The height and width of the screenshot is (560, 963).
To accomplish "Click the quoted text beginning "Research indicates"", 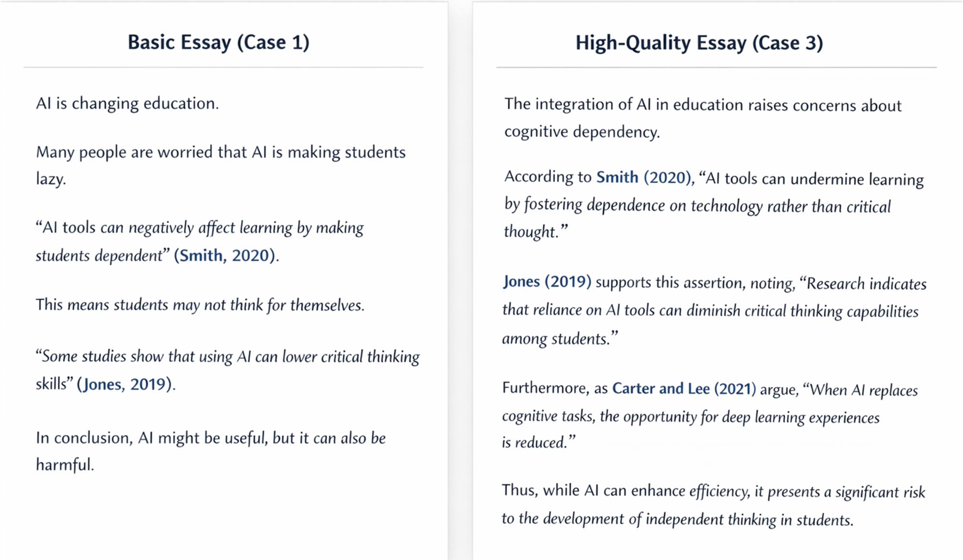I will 866,284.
